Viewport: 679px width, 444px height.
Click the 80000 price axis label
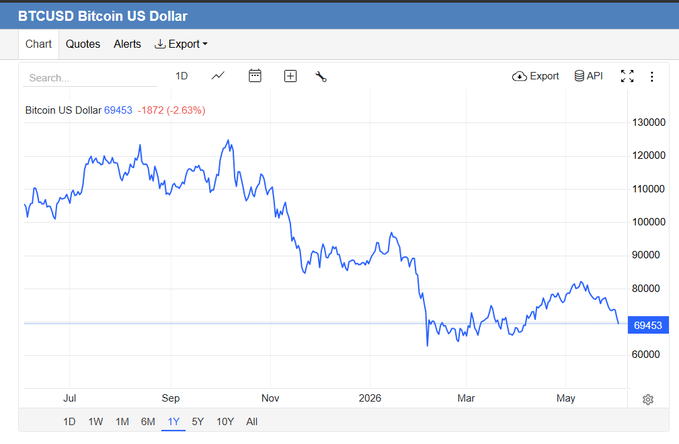coord(646,288)
